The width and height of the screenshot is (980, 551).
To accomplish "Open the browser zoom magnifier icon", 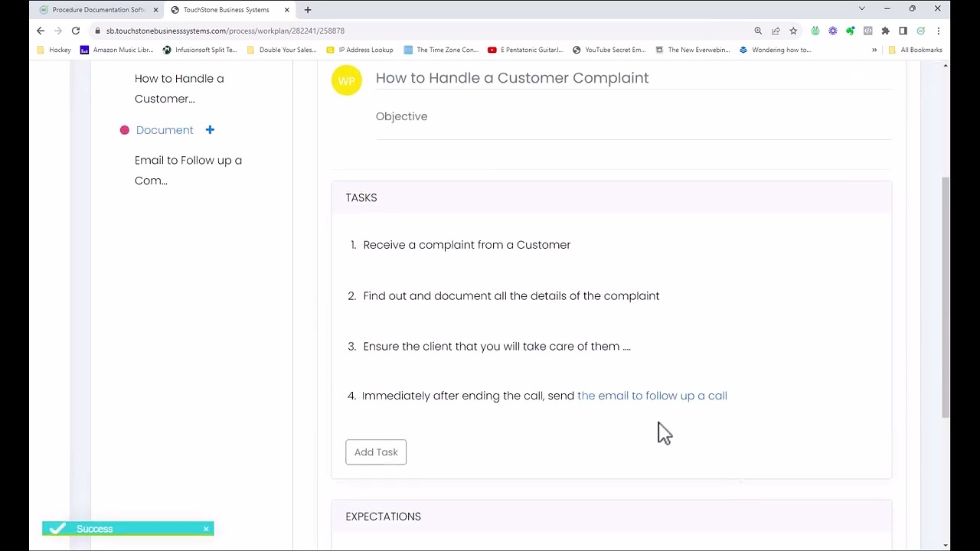I will [x=758, y=31].
